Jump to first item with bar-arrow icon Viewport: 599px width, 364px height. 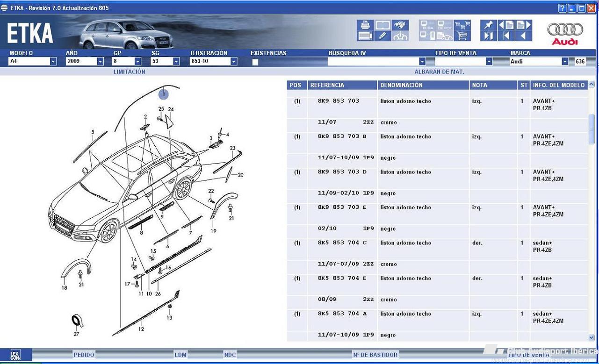pos(506,36)
